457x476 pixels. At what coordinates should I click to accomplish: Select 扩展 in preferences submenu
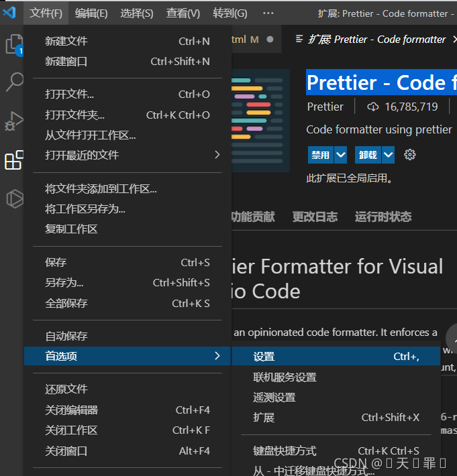336,418
